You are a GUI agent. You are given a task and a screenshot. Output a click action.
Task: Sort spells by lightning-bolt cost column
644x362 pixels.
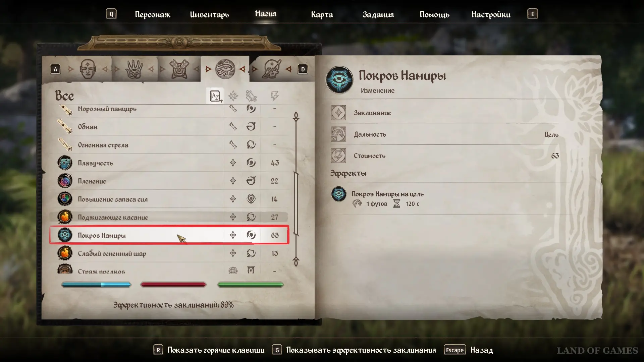pos(274,96)
